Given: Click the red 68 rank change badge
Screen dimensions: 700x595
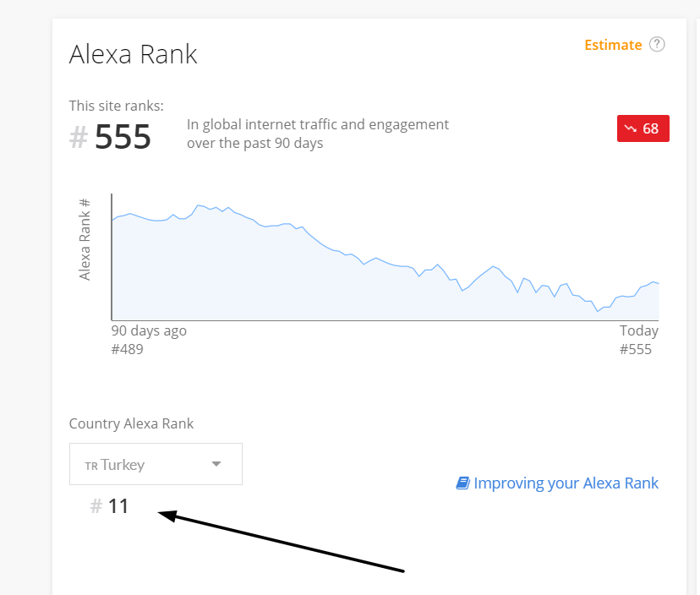Looking at the screenshot, I should click(643, 128).
